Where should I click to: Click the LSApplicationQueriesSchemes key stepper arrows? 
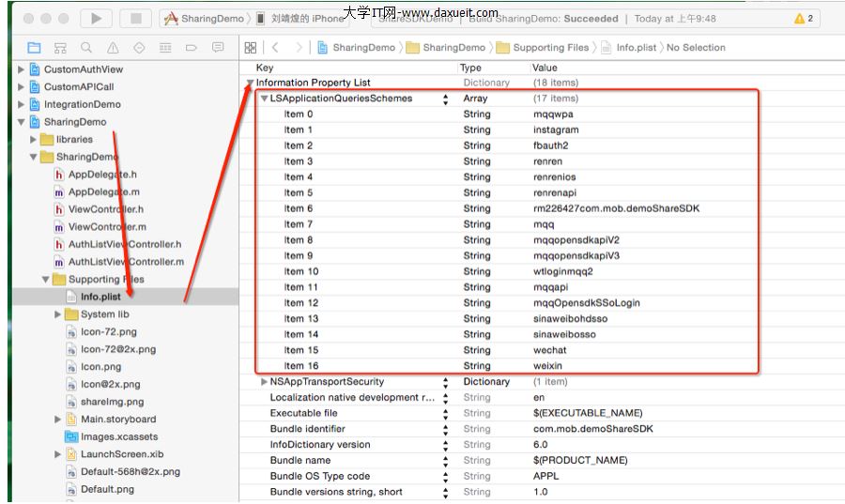(445, 99)
